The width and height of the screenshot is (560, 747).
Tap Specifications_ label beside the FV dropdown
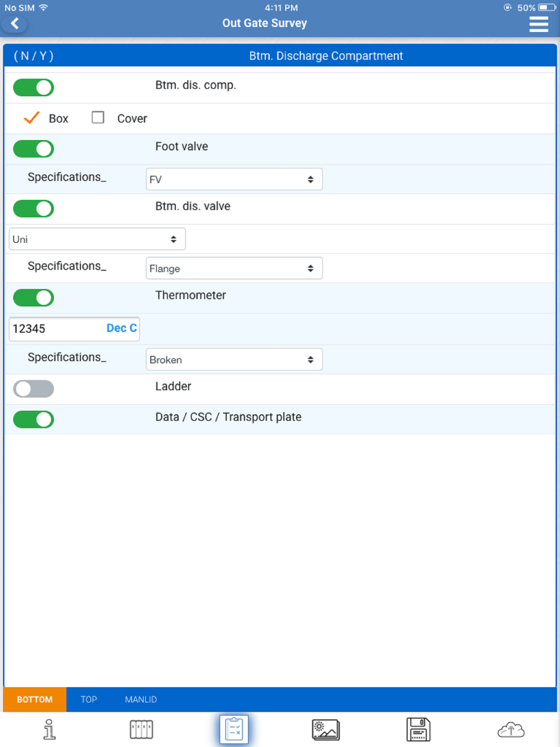click(67, 177)
